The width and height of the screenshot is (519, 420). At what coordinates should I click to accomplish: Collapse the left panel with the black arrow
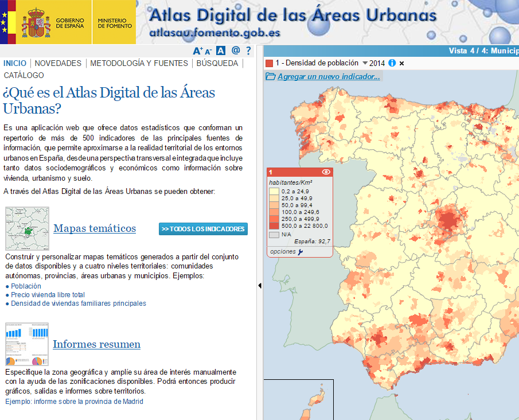(x=260, y=286)
